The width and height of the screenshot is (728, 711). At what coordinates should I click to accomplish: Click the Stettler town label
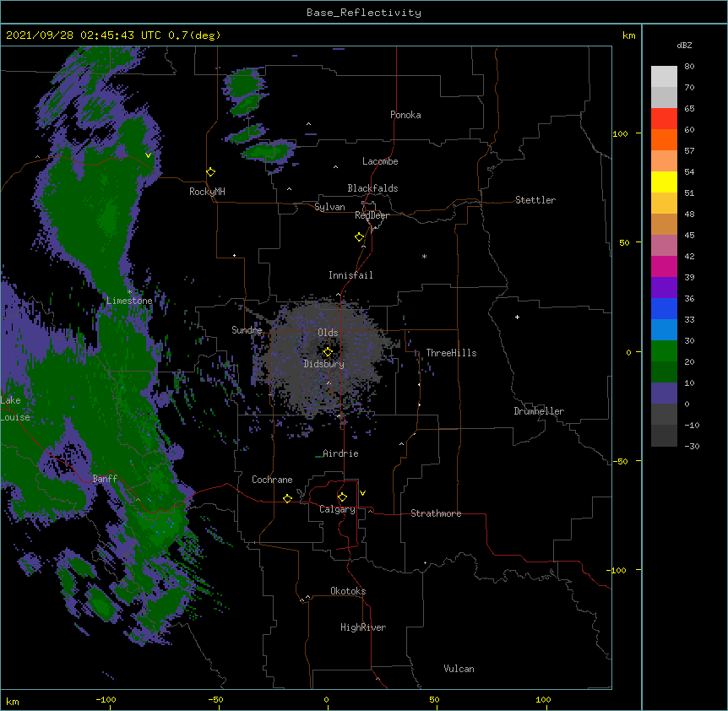pyautogui.click(x=535, y=200)
